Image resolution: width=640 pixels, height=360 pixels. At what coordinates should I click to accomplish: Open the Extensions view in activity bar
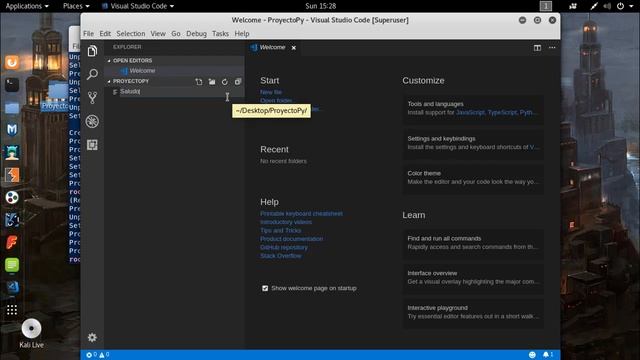pyautogui.click(x=92, y=145)
